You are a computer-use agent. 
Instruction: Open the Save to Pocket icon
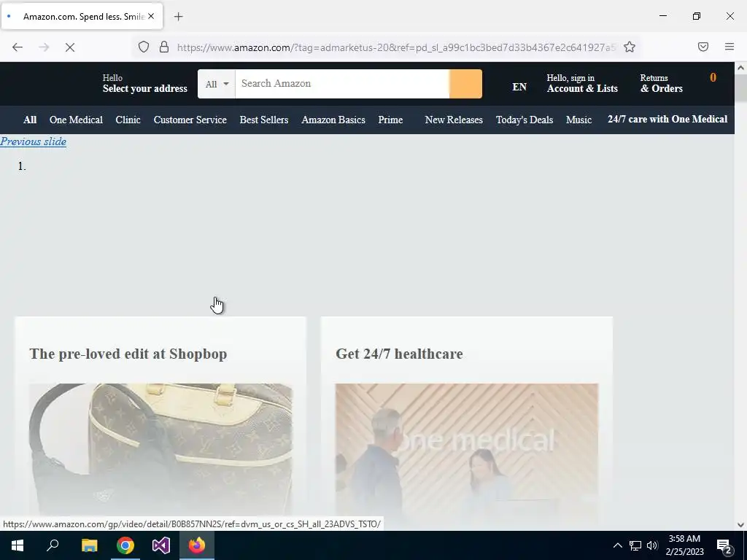click(x=703, y=47)
